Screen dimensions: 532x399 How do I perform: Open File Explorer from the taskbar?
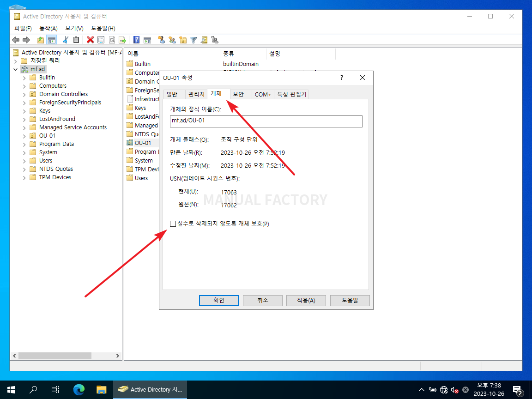[101, 389]
